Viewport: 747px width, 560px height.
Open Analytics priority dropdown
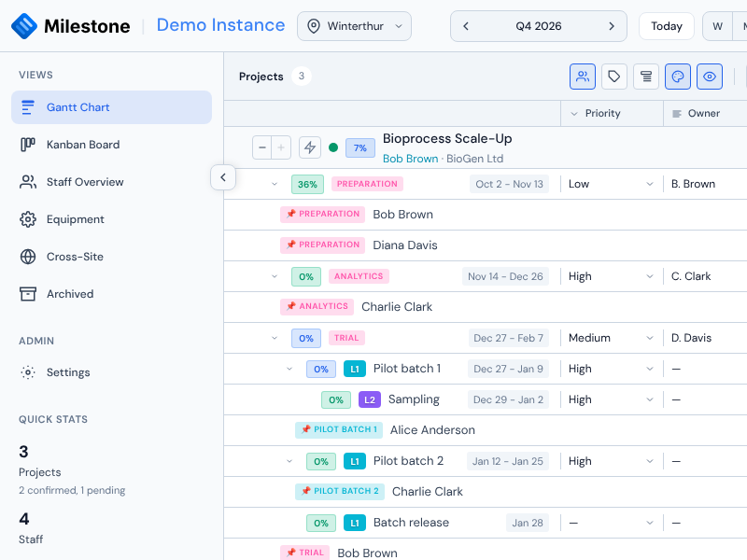pos(611,276)
